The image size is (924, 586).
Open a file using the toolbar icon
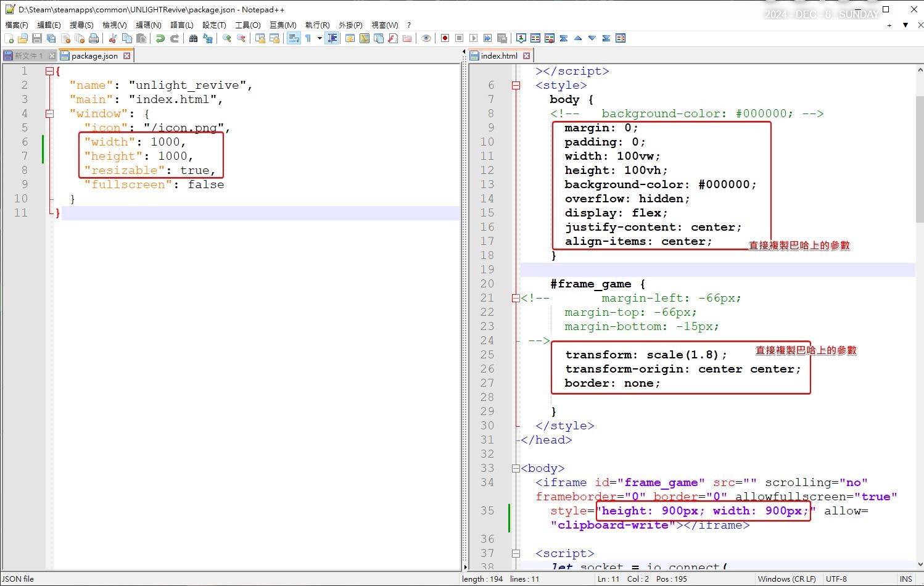pos(23,38)
